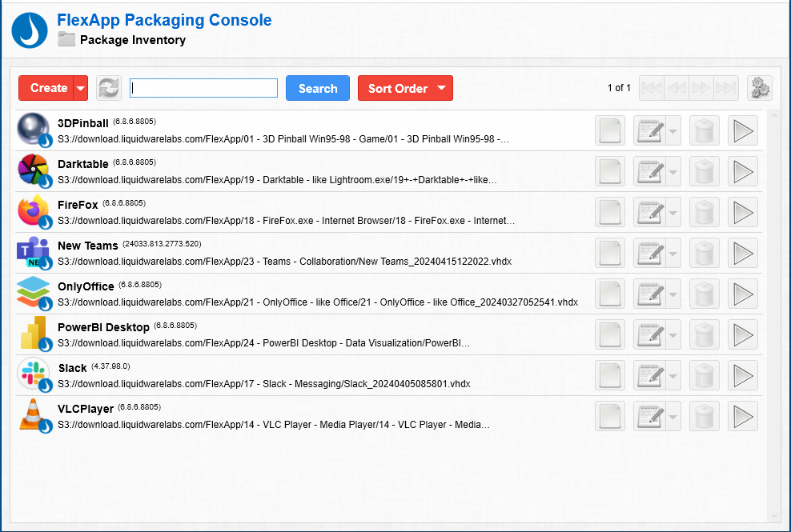Click the delete icon for VLCPlayer

coord(704,416)
